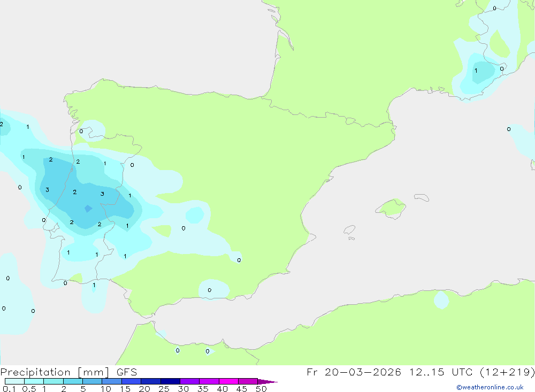Viewport: 535px width, 392px height.
Task: Select the 45–50 mm legend color box
Action: [248, 381]
